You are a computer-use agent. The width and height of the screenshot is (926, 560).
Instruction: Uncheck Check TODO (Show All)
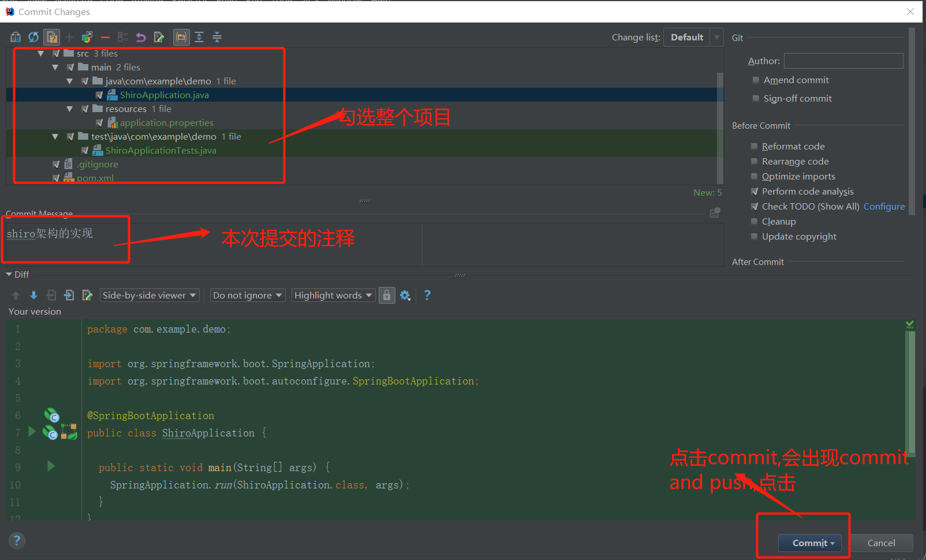coord(754,207)
